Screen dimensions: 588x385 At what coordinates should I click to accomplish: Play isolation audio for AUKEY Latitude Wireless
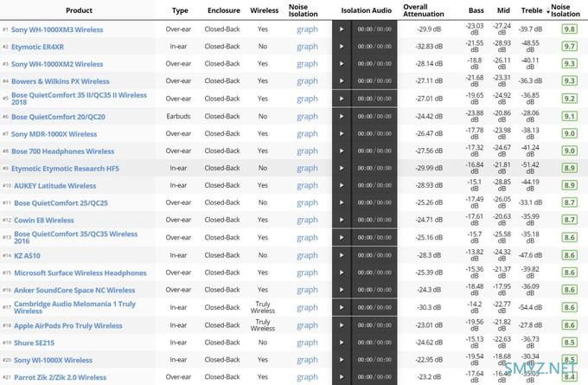click(x=342, y=185)
